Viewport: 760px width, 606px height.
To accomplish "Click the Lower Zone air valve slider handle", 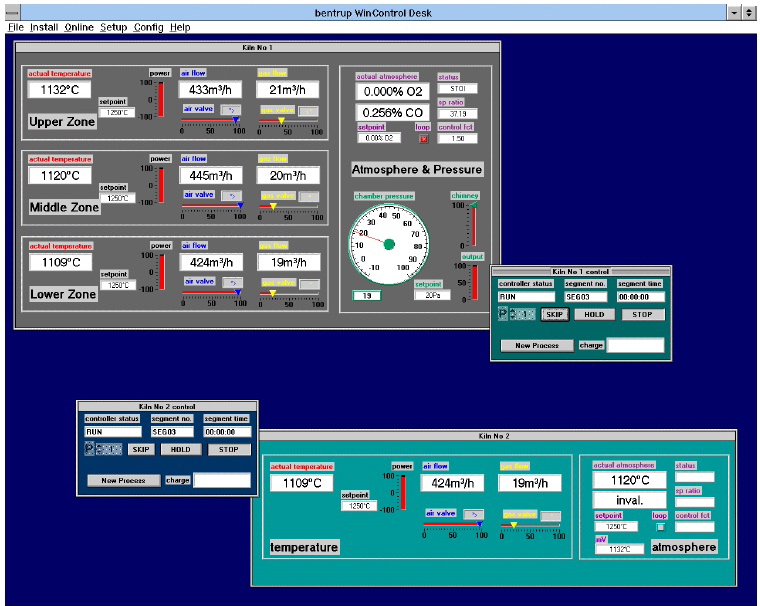I will (238, 292).
